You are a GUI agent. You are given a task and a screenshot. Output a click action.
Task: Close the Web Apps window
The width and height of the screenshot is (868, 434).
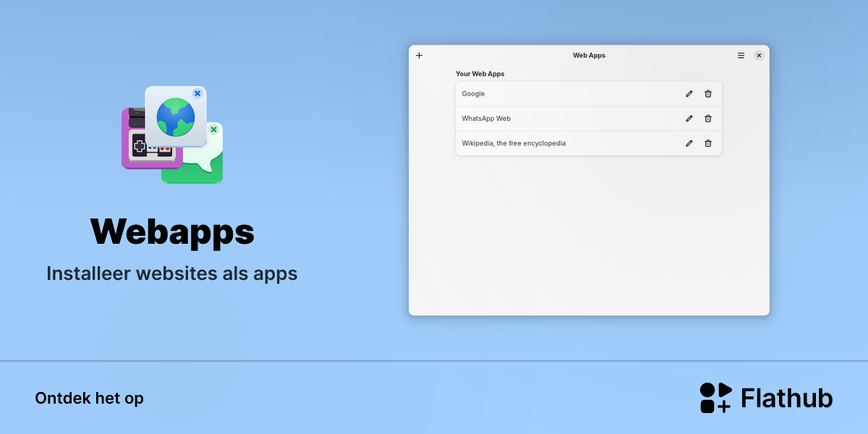(x=759, y=56)
